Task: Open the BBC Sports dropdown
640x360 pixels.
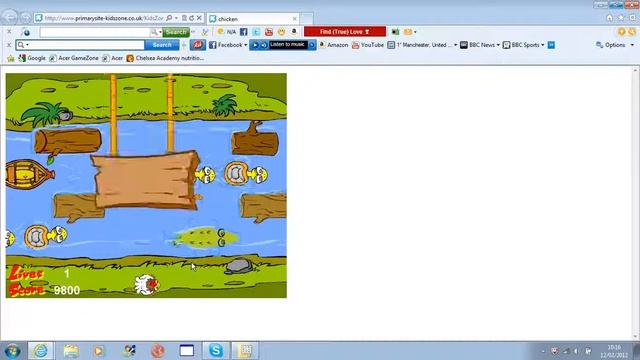Action: [x=542, y=45]
